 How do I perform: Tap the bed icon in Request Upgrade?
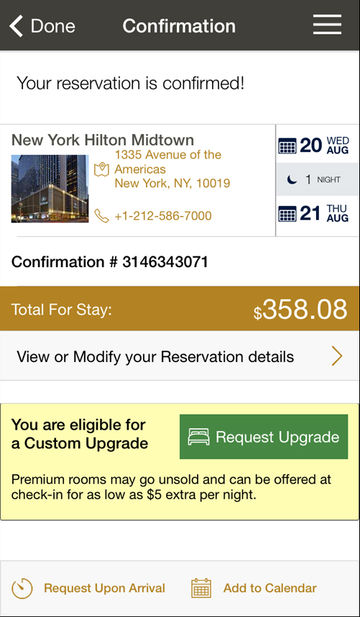pyautogui.click(x=198, y=437)
